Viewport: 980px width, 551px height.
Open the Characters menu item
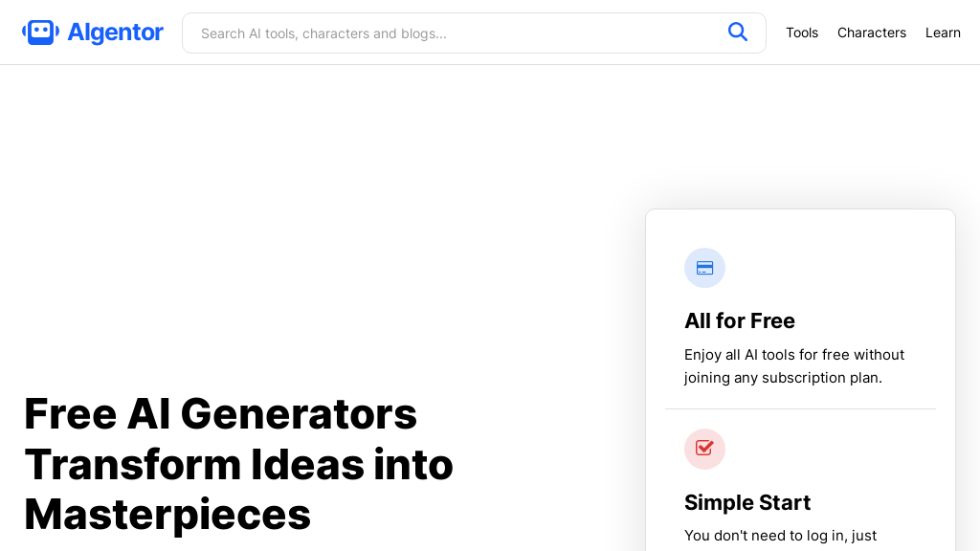[x=871, y=33]
